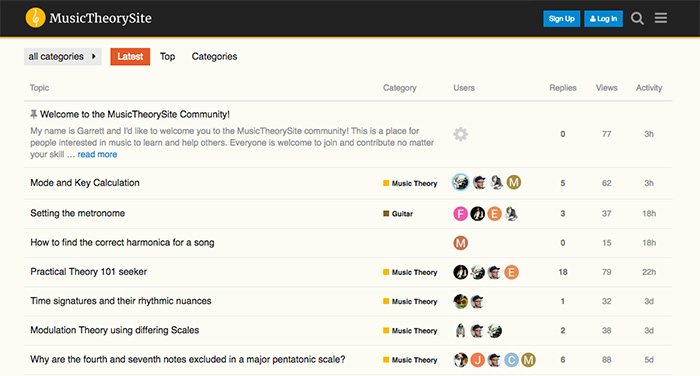The height and width of the screenshot is (376, 700).
Task: Click the MusicTheorySite treble clef logo
Action: coord(35,18)
